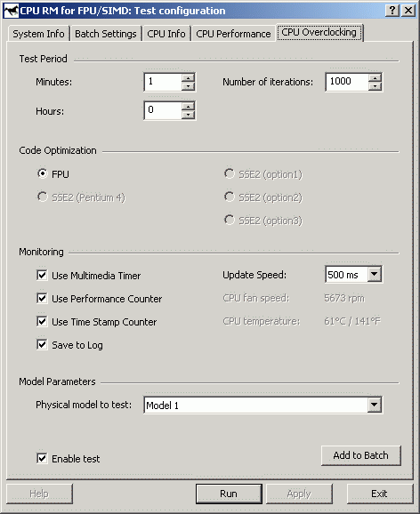Click the horse application icon in title bar

(11, 11)
